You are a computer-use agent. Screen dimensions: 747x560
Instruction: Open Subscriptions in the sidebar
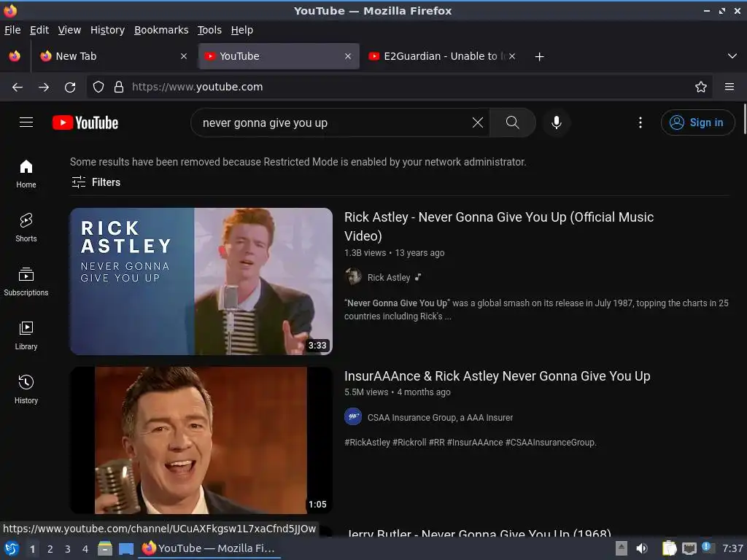coord(26,282)
